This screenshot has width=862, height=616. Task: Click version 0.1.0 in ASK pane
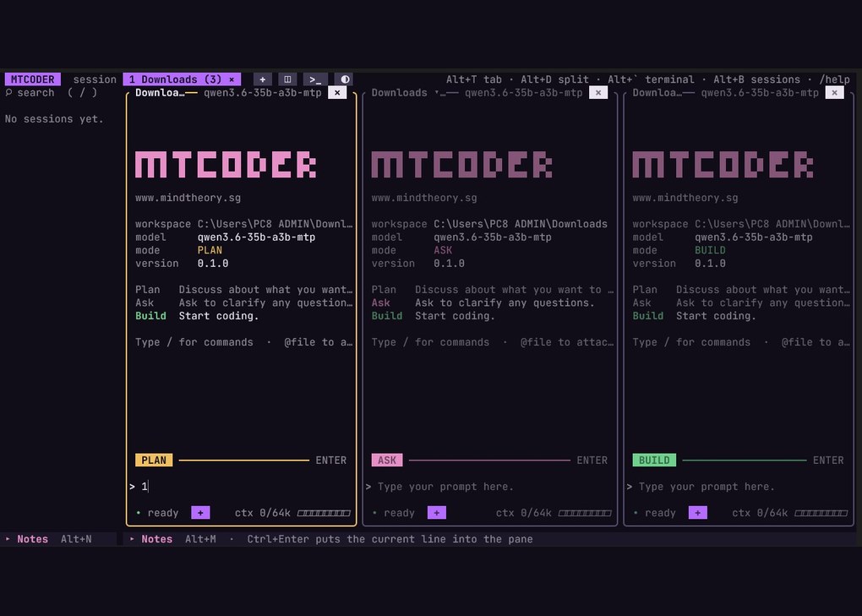[x=449, y=263]
